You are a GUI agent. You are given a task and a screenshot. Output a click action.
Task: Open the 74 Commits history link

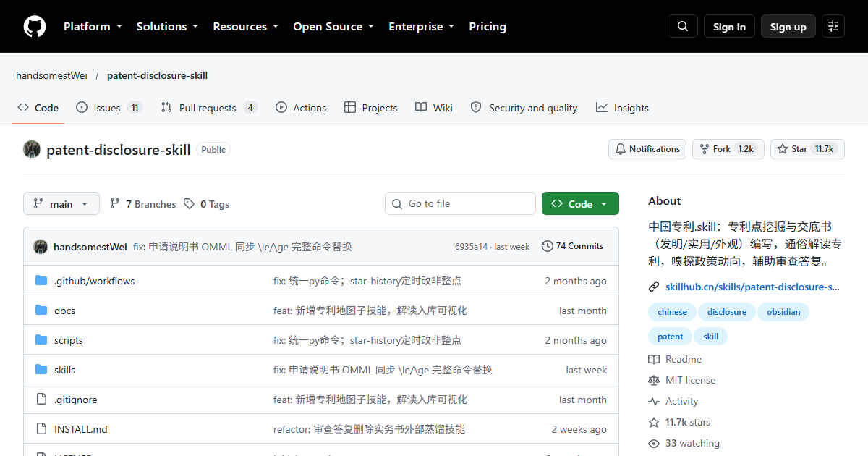[572, 246]
